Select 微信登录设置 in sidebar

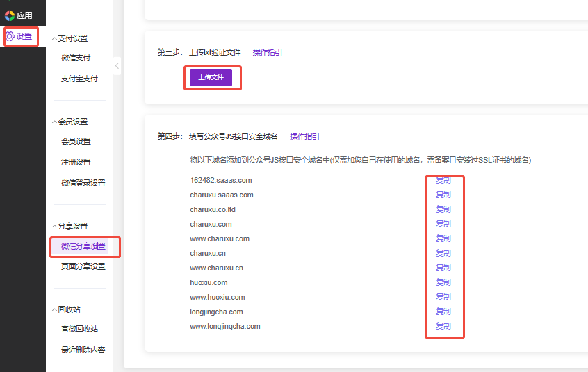coord(83,184)
